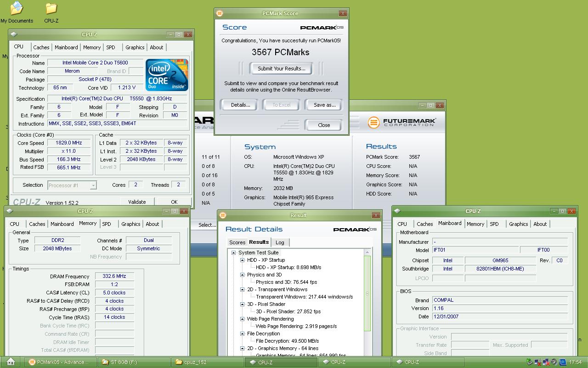Click the Core Speed value 1829.0 MHz

(x=68, y=143)
